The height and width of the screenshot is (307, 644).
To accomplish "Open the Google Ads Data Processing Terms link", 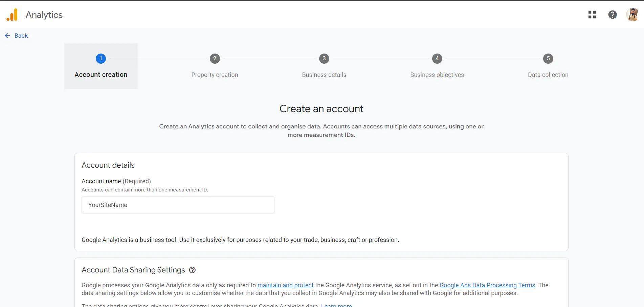I will coord(487,285).
